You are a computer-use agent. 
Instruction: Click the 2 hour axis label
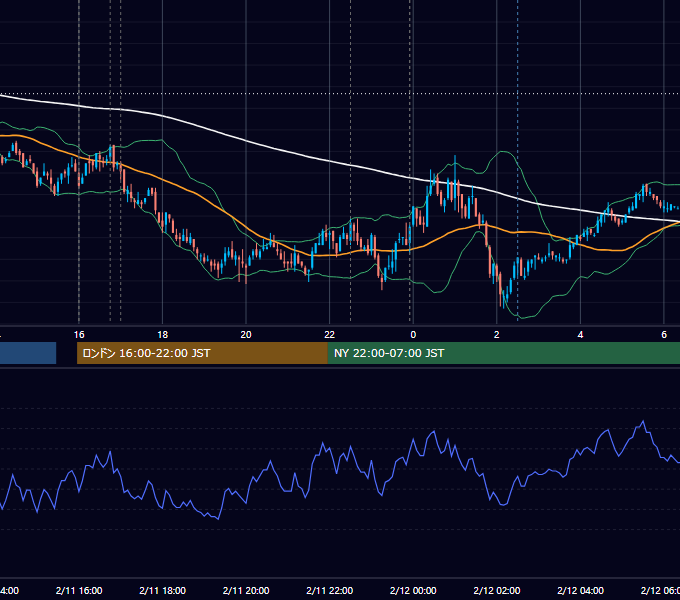pyautogui.click(x=497, y=335)
